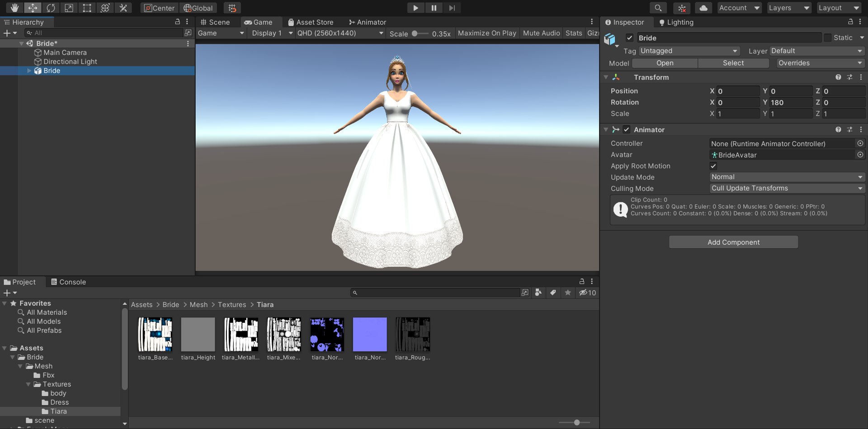
Task: Enable the Static checkbox
Action: (828, 38)
